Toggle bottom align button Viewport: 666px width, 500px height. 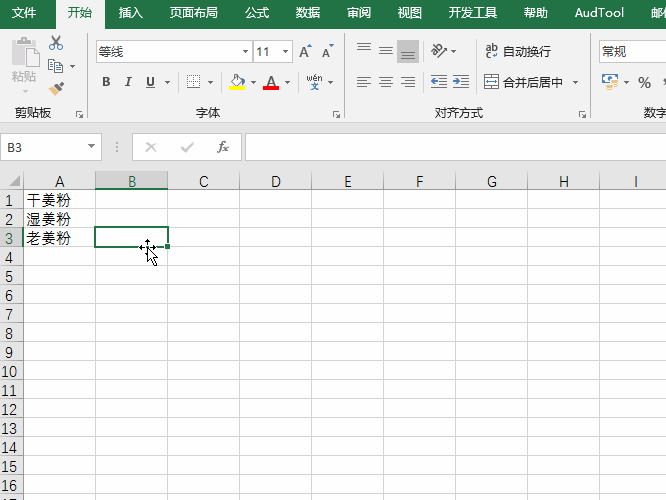tap(408, 51)
